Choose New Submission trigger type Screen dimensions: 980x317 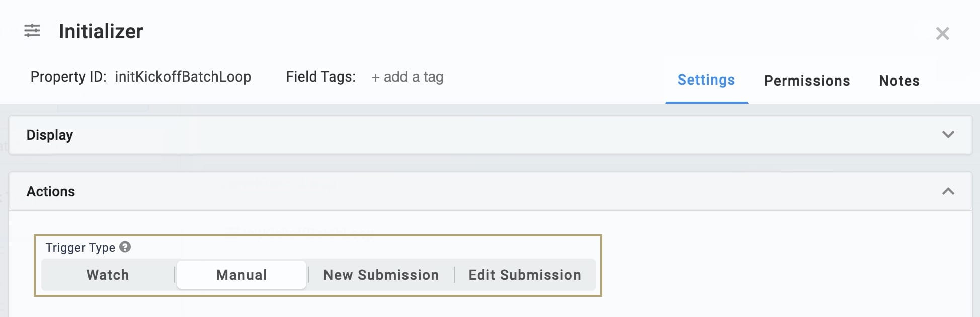(x=381, y=275)
